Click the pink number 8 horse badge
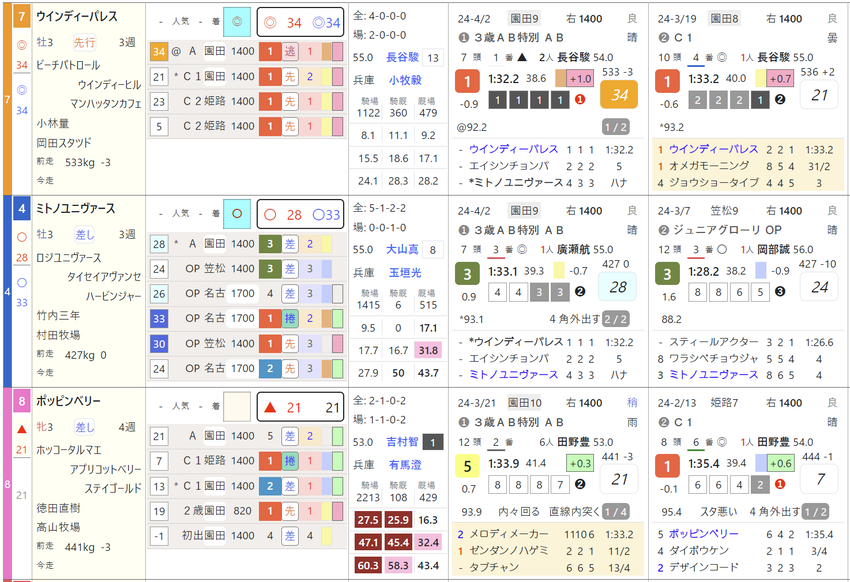Viewport: 850px width, 582px height. pyautogui.click(x=22, y=401)
